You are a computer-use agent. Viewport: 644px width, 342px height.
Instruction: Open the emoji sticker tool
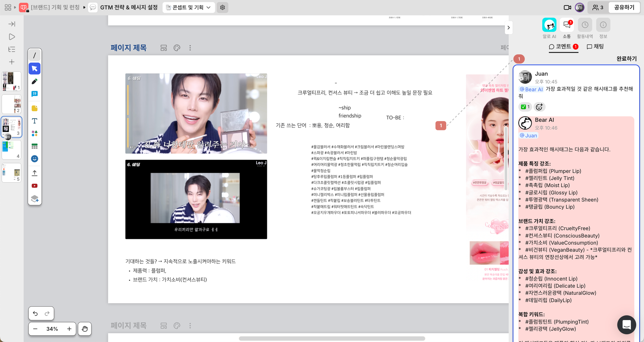tap(34, 159)
